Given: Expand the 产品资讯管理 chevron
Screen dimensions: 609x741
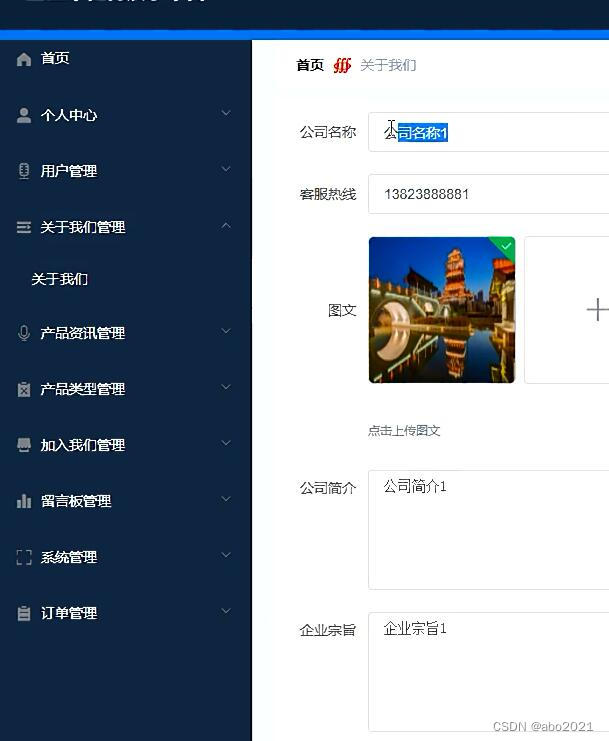Looking at the screenshot, I should [x=226, y=331].
